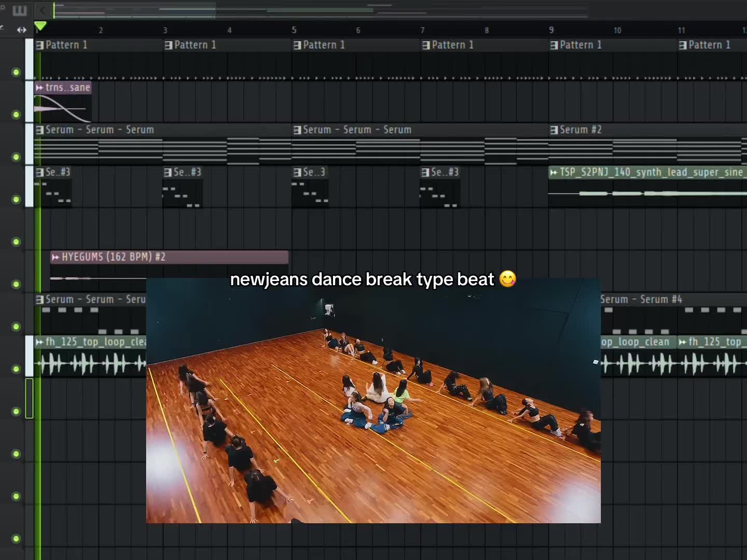
Task: Click the Se..#3 clip icon at bar 7
Action: tap(425, 172)
